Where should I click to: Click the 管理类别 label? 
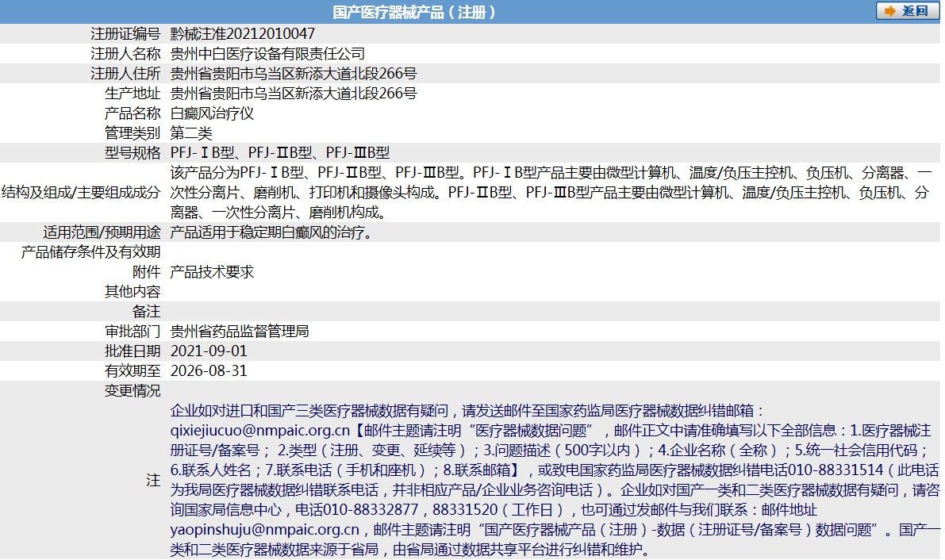[x=133, y=133]
